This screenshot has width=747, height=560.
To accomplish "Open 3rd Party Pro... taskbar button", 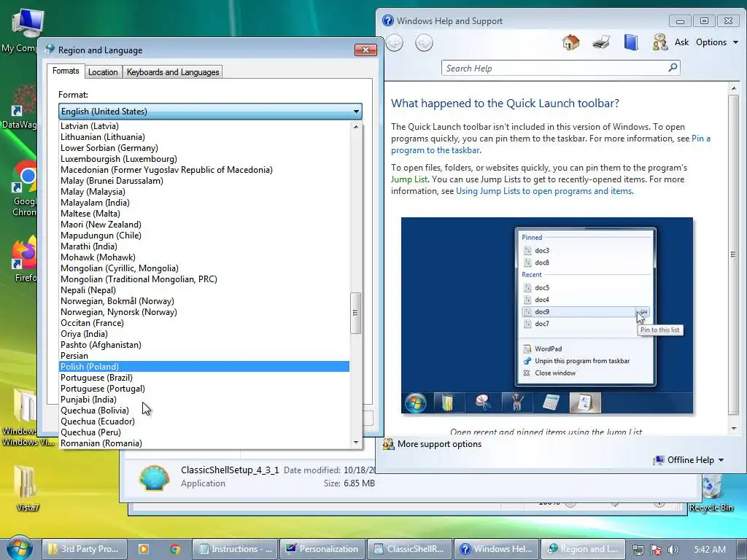I will (85, 549).
